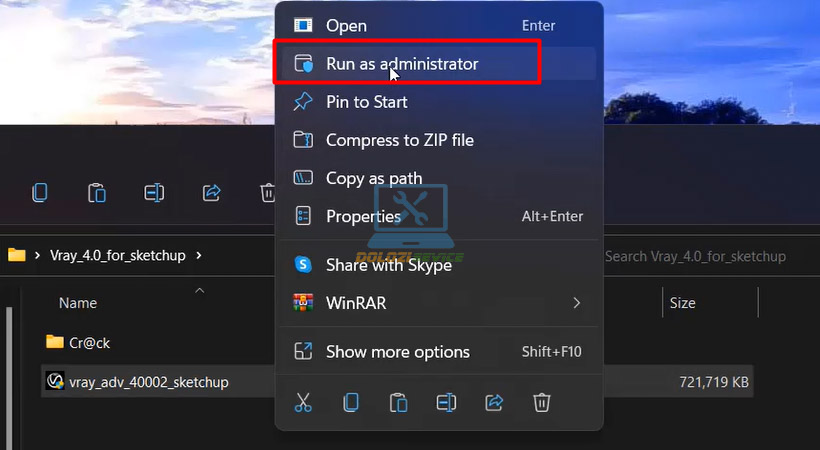The width and height of the screenshot is (820, 450).
Task: Open Properties from context menu
Action: click(x=438, y=216)
